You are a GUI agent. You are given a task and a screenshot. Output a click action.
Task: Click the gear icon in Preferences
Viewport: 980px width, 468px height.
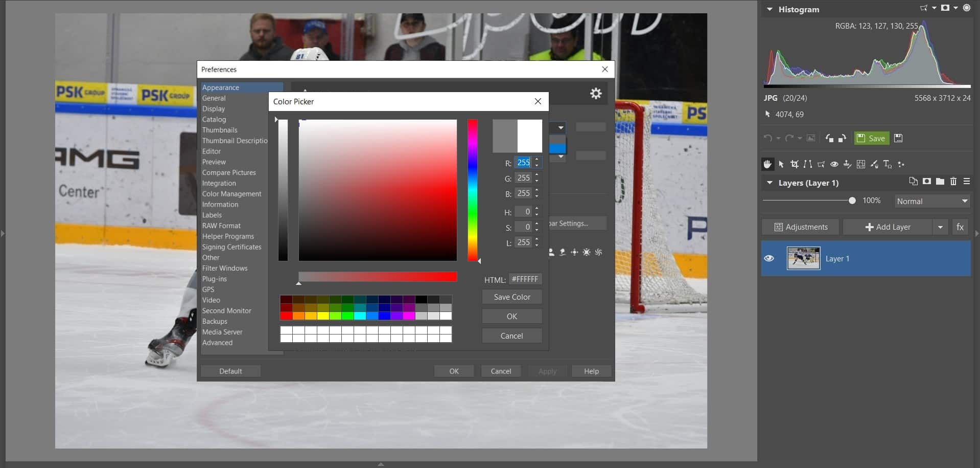596,93
